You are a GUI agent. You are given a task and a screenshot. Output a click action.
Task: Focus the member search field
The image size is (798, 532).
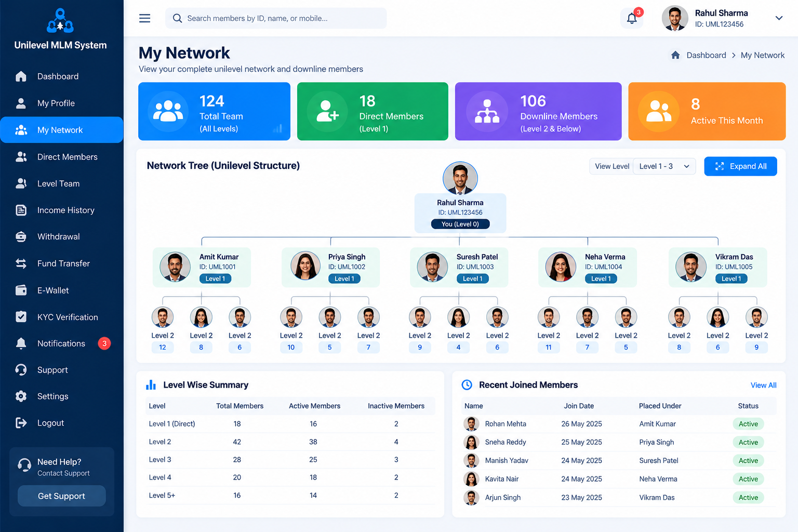point(276,18)
